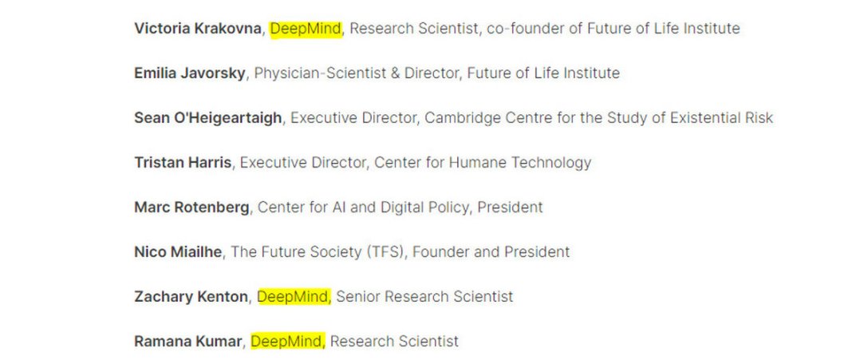Viewport: 868px width, 364px height.
Task: Click "Future of Life Institute" in Javorsky's line
Action: pos(543,73)
